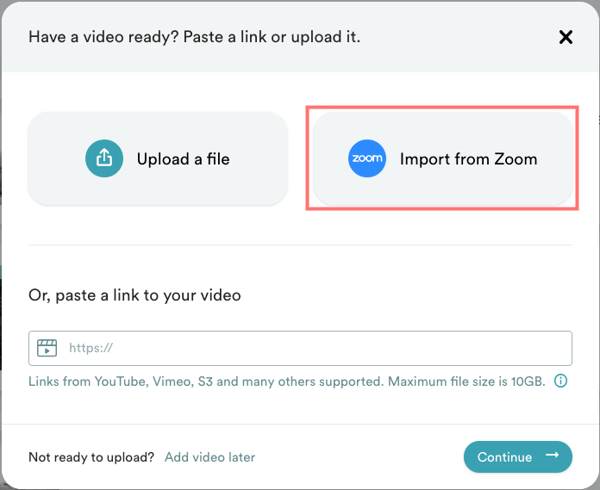Click the red highlight border around Zoom import
The image size is (600, 490).
click(443, 105)
